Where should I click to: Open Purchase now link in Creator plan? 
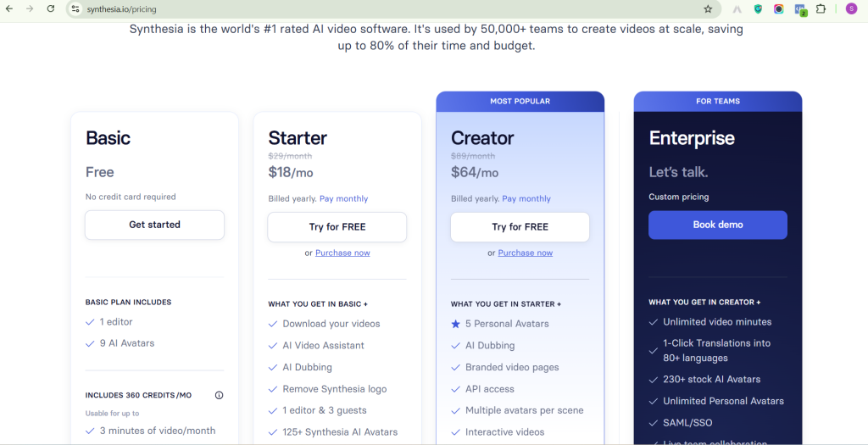525,253
